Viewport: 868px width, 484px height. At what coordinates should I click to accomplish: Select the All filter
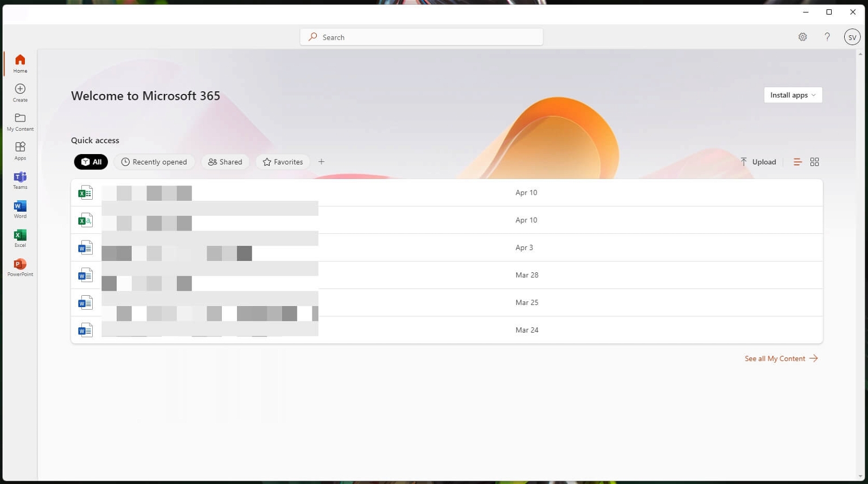pos(91,162)
